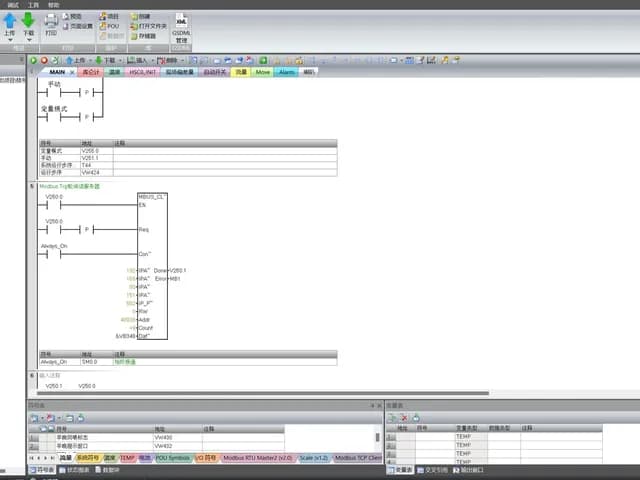The width and height of the screenshot is (640, 480).
Task: Click the horizontal scrollbar of the ladder editor
Action: point(263,393)
